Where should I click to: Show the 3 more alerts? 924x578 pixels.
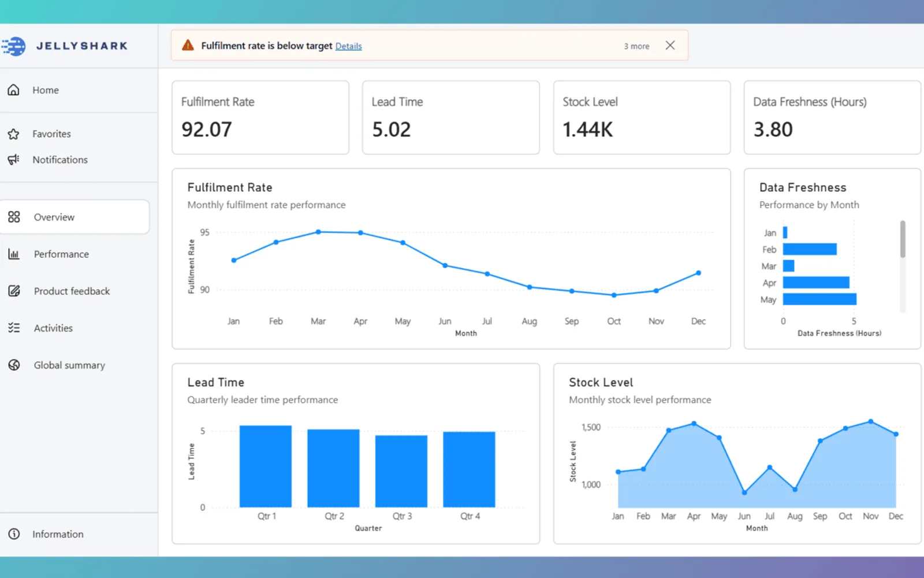636,46
